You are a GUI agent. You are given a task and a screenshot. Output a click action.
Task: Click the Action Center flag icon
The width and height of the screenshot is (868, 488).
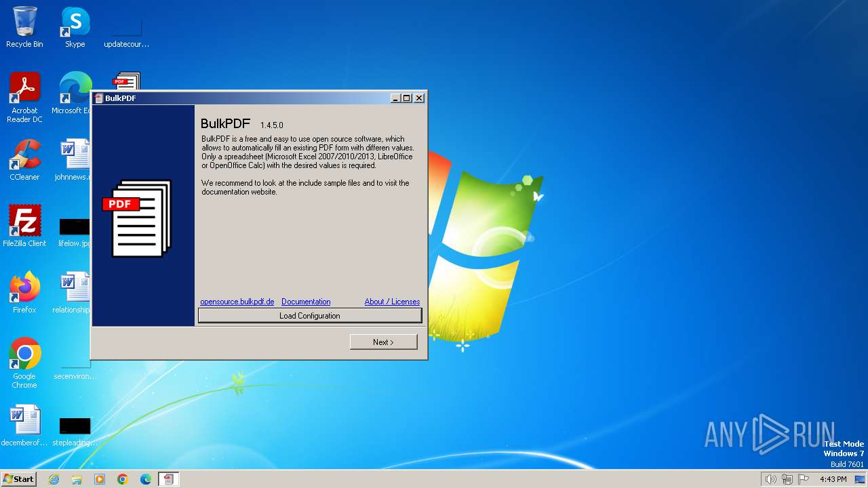[x=804, y=479]
